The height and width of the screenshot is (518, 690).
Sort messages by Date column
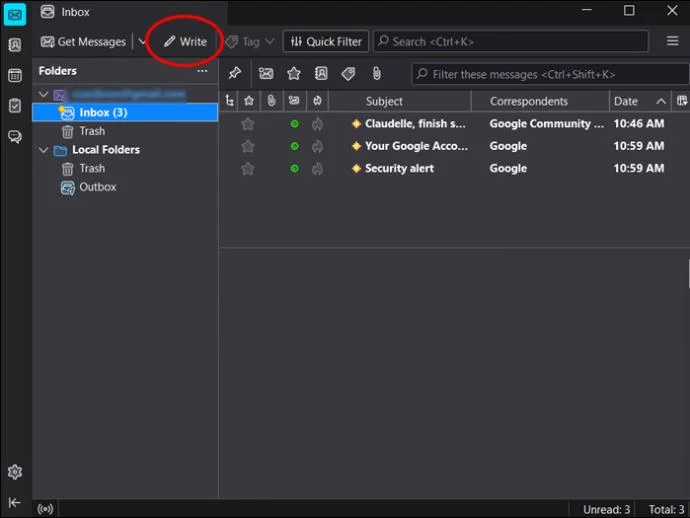(x=640, y=101)
